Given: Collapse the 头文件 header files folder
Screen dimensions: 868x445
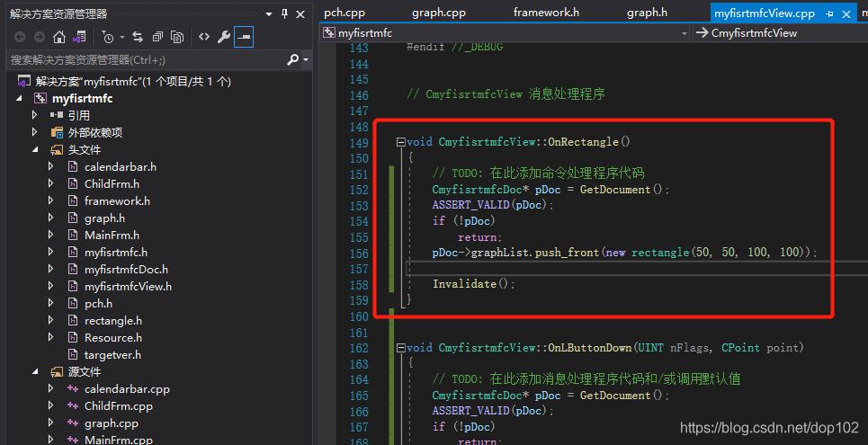Looking at the screenshot, I should (x=35, y=149).
